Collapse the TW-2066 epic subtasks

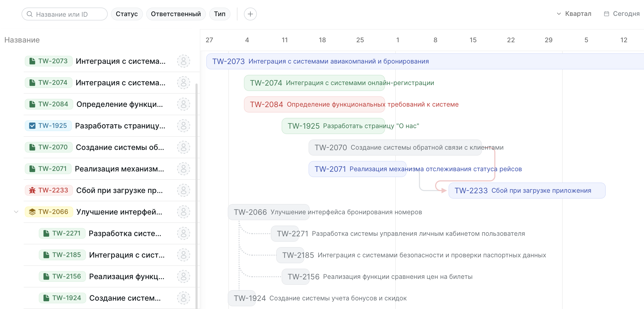tap(16, 212)
